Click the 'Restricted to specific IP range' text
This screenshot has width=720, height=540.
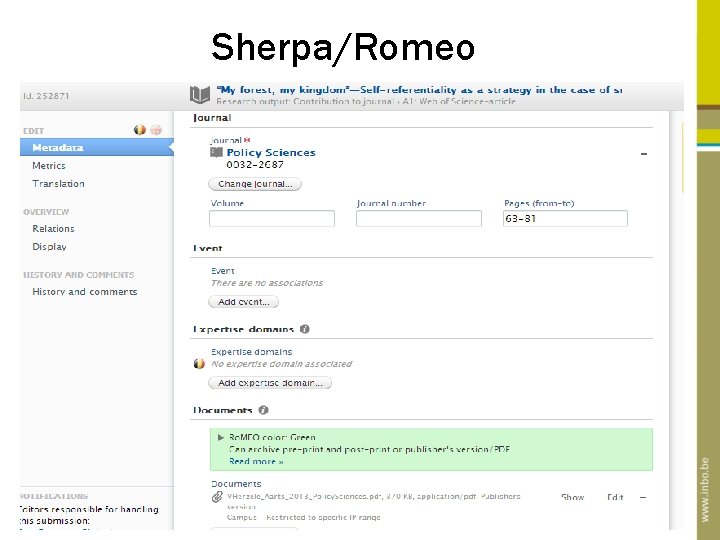coord(323,517)
